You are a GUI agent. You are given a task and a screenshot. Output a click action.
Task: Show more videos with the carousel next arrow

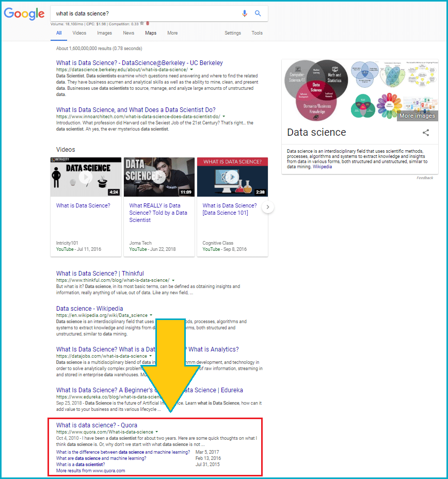tap(267, 206)
